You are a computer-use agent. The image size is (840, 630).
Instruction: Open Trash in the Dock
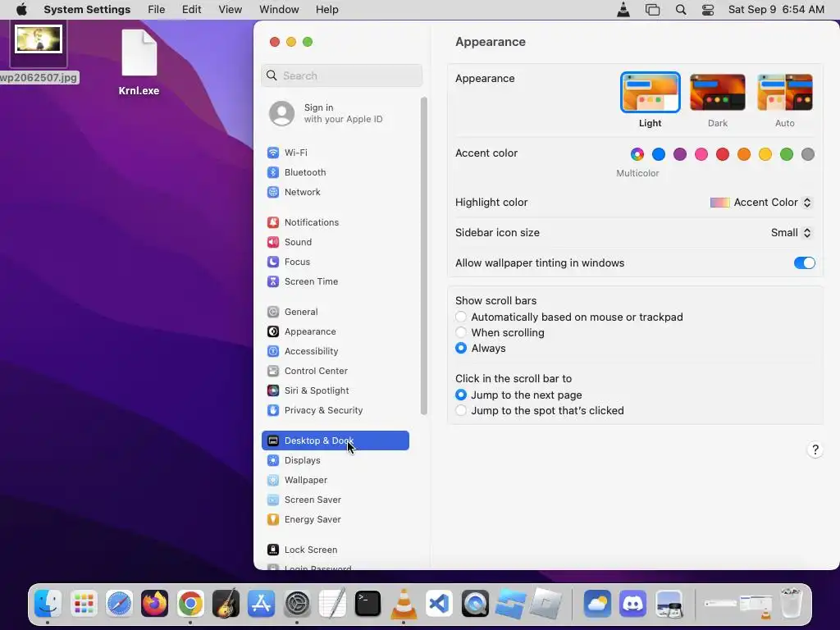[x=792, y=603]
